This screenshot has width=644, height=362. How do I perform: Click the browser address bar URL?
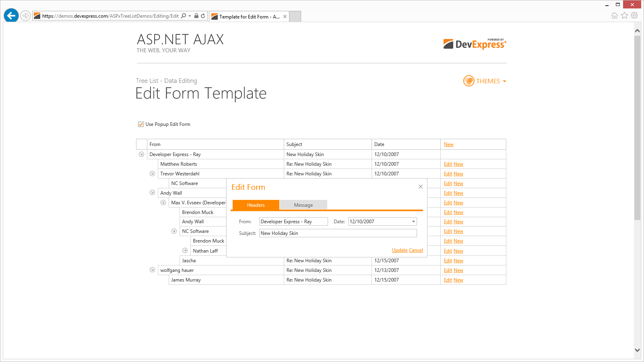point(110,16)
